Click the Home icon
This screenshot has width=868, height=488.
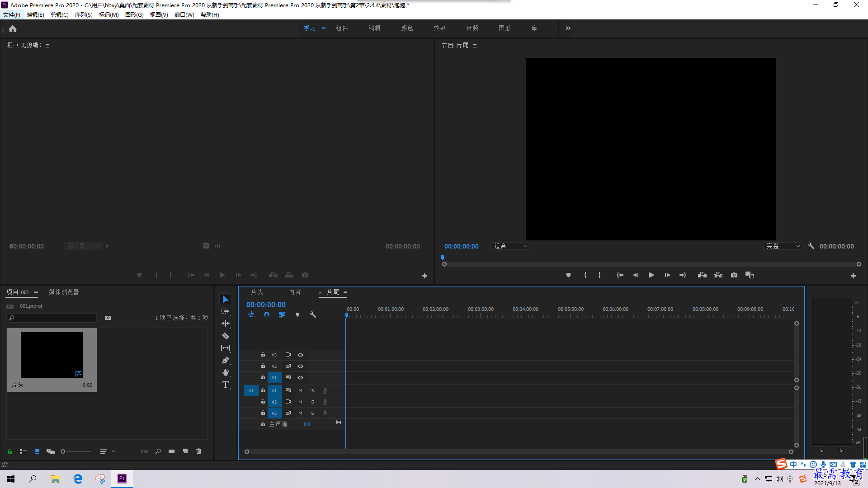point(13,28)
